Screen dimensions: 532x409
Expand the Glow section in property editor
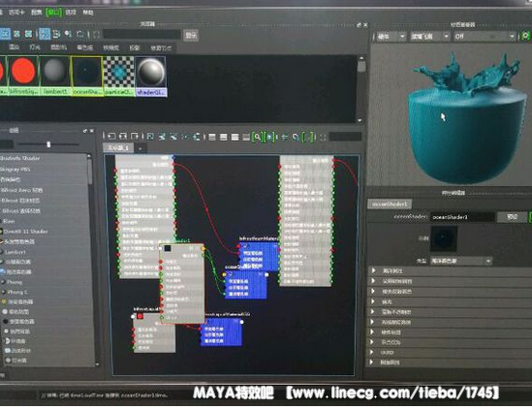pos(450,301)
